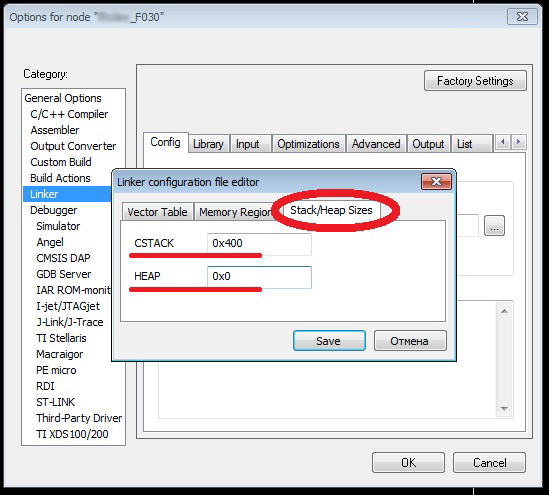This screenshot has width=549, height=495.
Task: Click scrollbar up arrow in lower panel
Action: click(x=504, y=311)
